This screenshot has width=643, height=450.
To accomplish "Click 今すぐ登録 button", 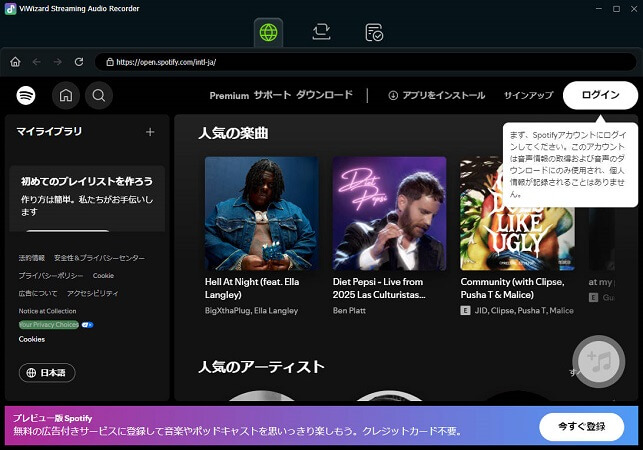I will tap(581, 426).
